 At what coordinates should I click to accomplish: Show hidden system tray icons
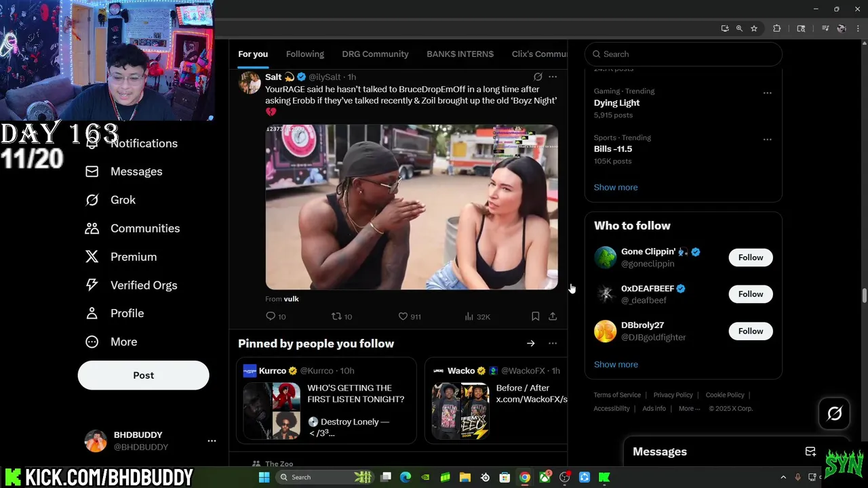(x=783, y=477)
